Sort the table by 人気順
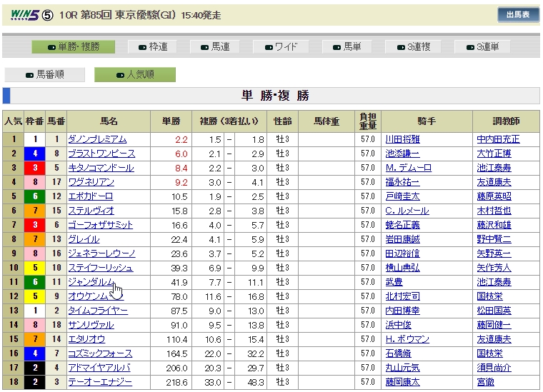This screenshot has width=543, height=392. 134,75
